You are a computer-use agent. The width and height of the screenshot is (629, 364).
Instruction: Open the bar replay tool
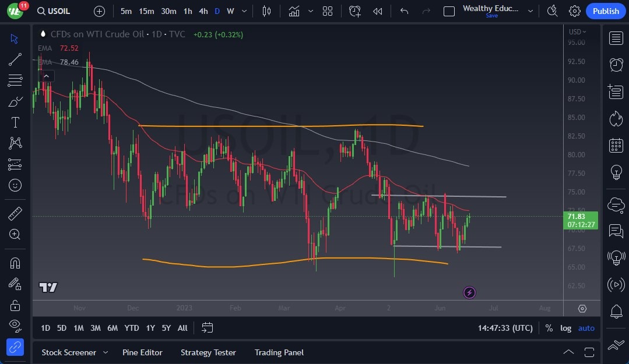(378, 11)
